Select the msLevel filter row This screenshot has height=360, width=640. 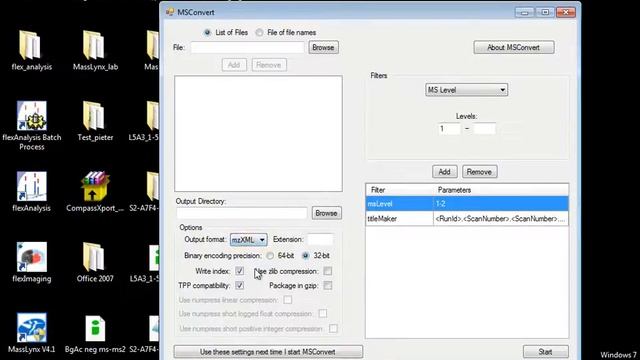[x=467, y=204]
